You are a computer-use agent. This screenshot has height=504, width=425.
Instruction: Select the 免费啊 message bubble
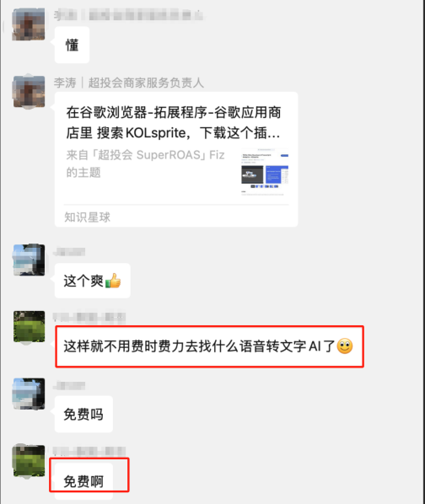point(83,481)
